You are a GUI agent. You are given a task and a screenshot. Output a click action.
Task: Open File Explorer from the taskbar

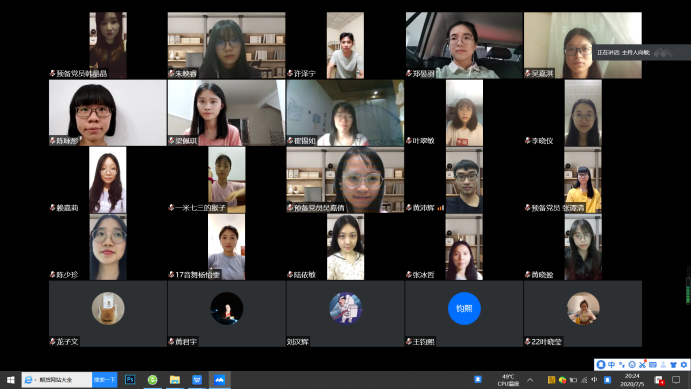(x=175, y=380)
